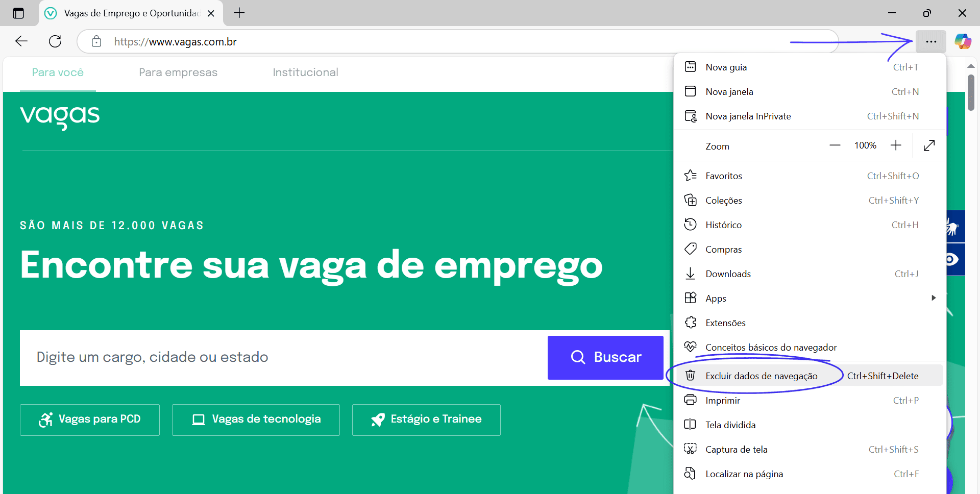980x494 pixels.
Task: Switch to the Para você tab
Action: [58, 72]
